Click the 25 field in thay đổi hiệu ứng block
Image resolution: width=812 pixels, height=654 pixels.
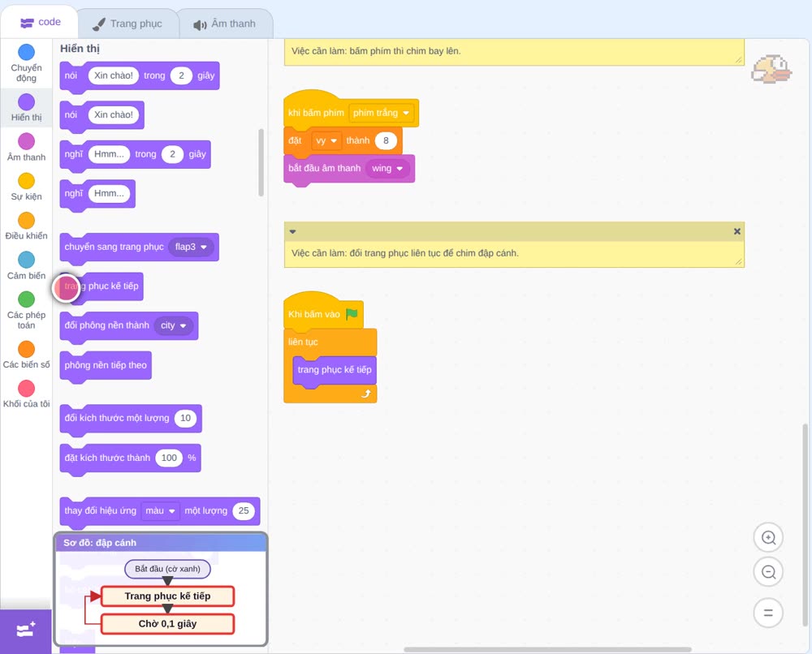pos(244,510)
